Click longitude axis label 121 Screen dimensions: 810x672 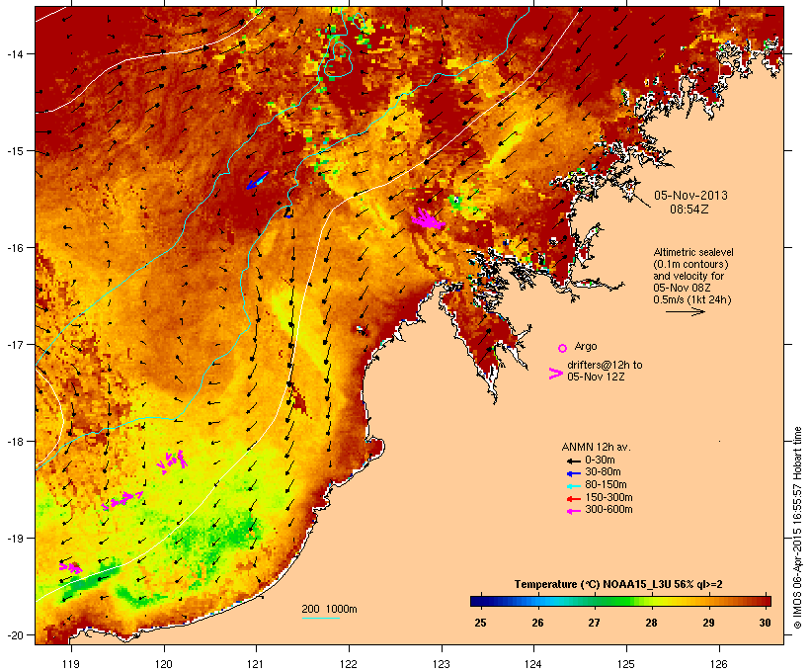click(x=256, y=664)
